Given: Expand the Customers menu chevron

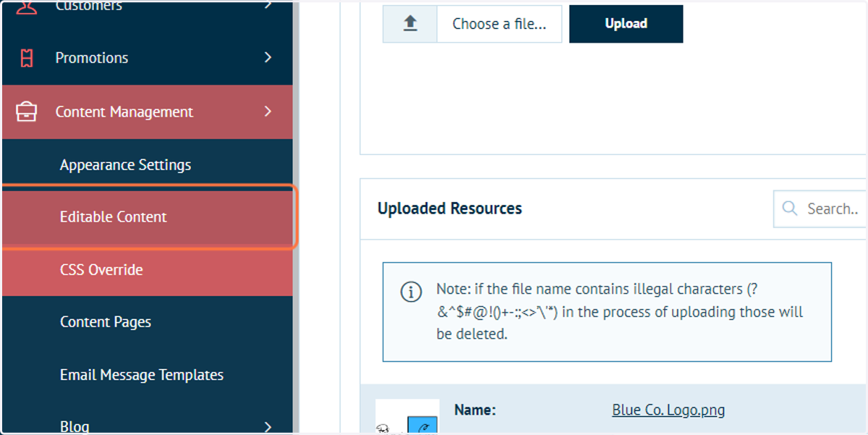Looking at the screenshot, I should (x=268, y=4).
